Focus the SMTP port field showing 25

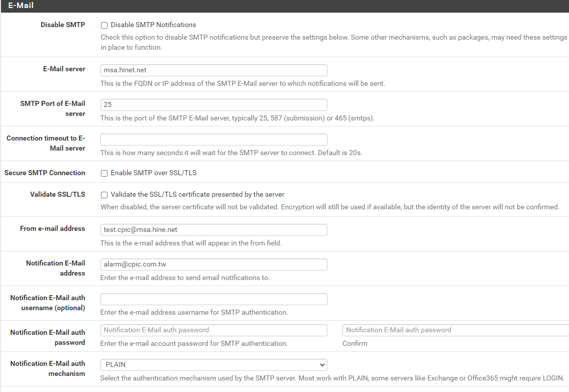[213, 105]
